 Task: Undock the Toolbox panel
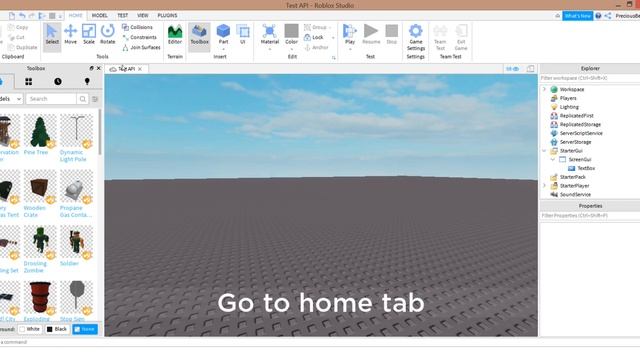[91, 68]
